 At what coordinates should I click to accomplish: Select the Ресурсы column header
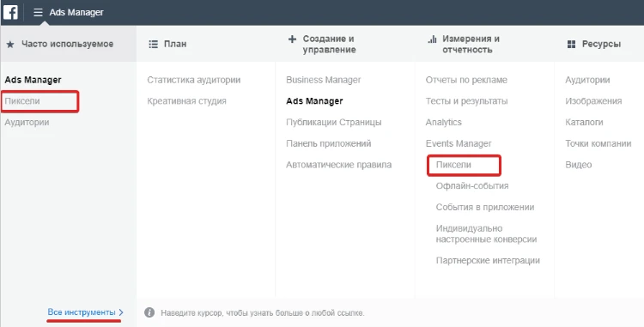tap(601, 44)
